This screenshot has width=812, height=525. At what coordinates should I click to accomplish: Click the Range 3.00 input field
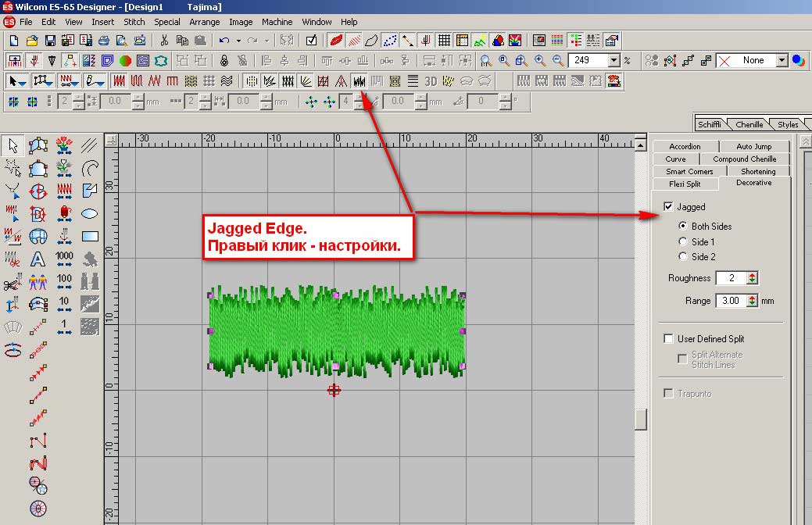pyautogui.click(x=732, y=301)
